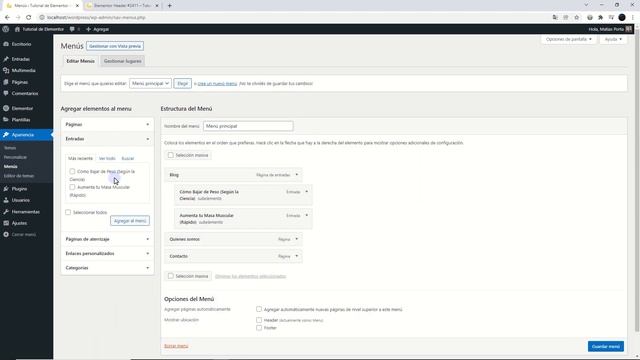Image resolution: width=640 pixels, height=360 pixels.
Task: Visit site via the home icon
Action: [x=17, y=29]
